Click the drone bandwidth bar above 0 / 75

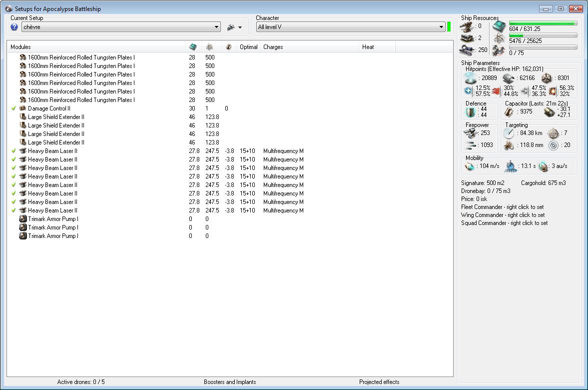(543, 47)
